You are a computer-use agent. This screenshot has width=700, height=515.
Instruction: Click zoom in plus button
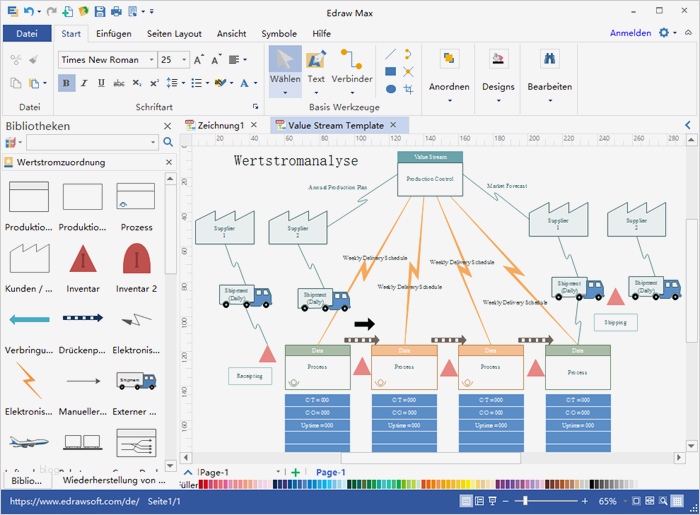[585, 501]
